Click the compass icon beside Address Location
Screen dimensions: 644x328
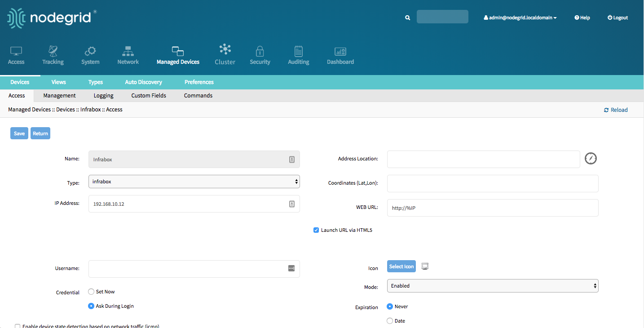click(x=591, y=159)
